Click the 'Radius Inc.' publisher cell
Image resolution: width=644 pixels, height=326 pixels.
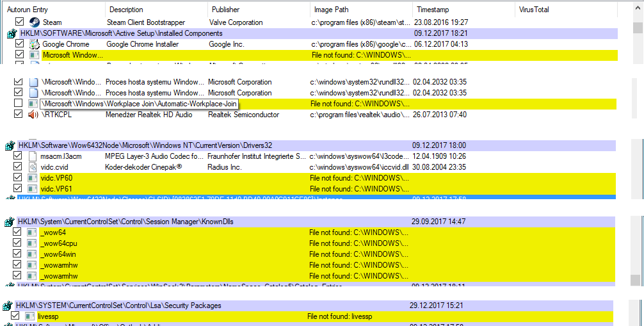[224, 167]
